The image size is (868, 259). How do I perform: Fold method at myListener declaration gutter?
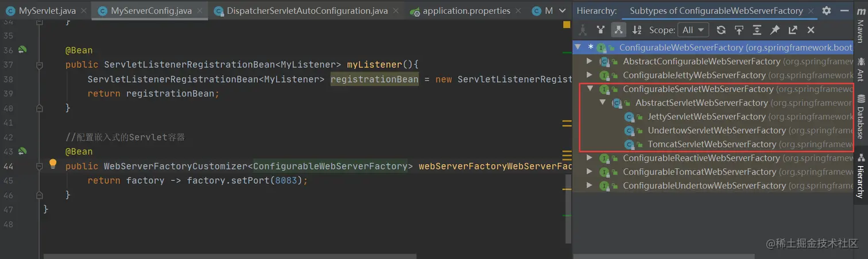pyautogui.click(x=40, y=65)
